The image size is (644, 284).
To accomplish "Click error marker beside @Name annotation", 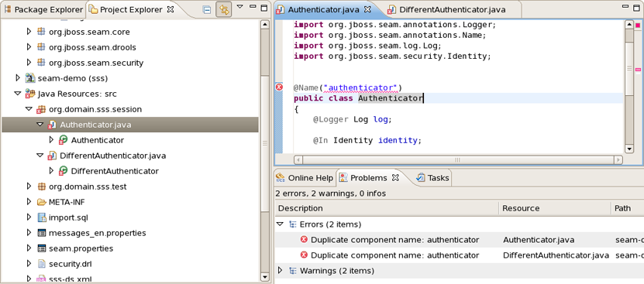I will click(x=279, y=87).
